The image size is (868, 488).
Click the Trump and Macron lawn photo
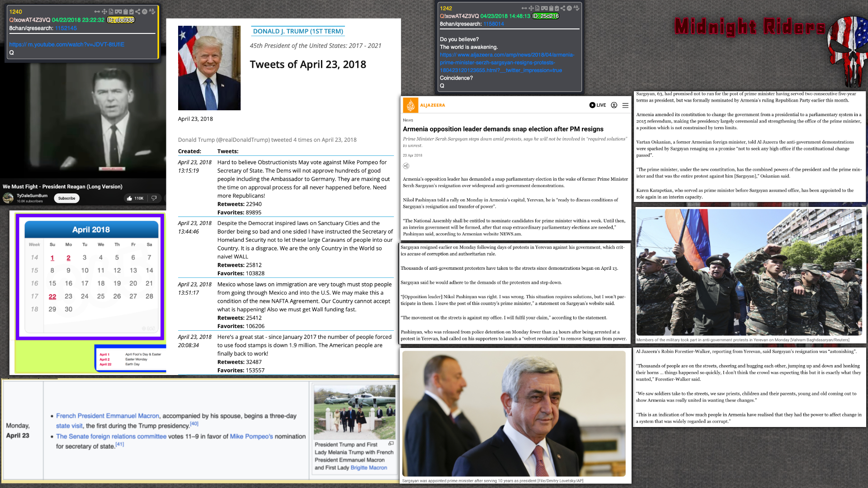coord(354,411)
